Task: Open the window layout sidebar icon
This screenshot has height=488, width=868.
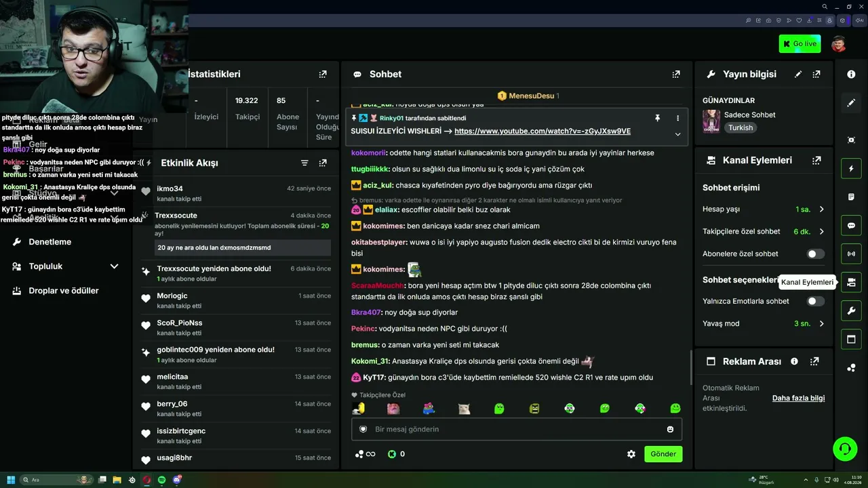Action: point(851,339)
